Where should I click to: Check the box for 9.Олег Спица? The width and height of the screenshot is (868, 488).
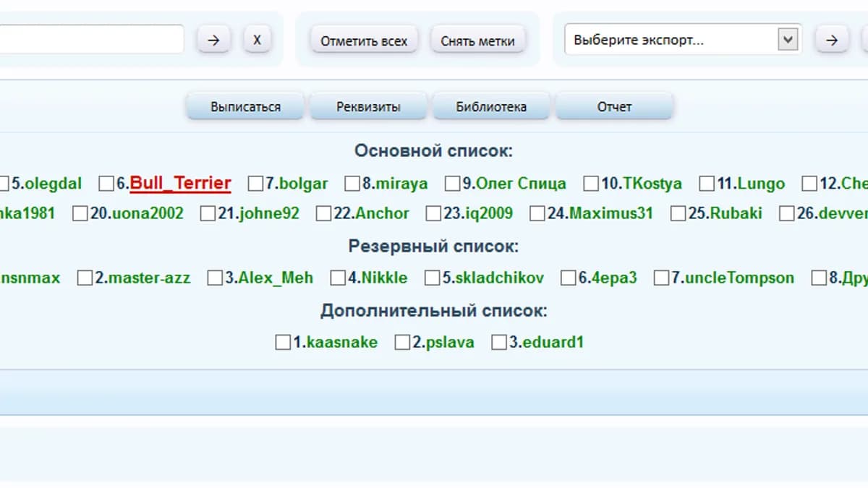pyautogui.click(x=453, y=184)
